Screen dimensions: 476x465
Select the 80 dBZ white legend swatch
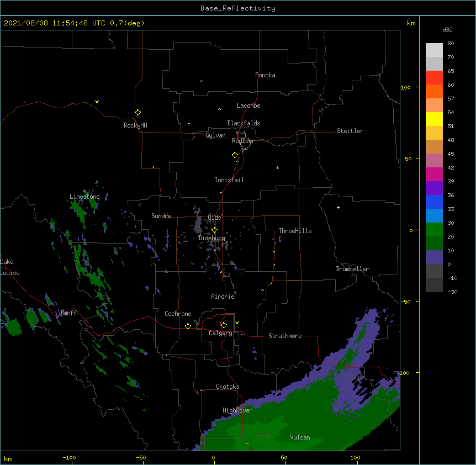(434, 50)
